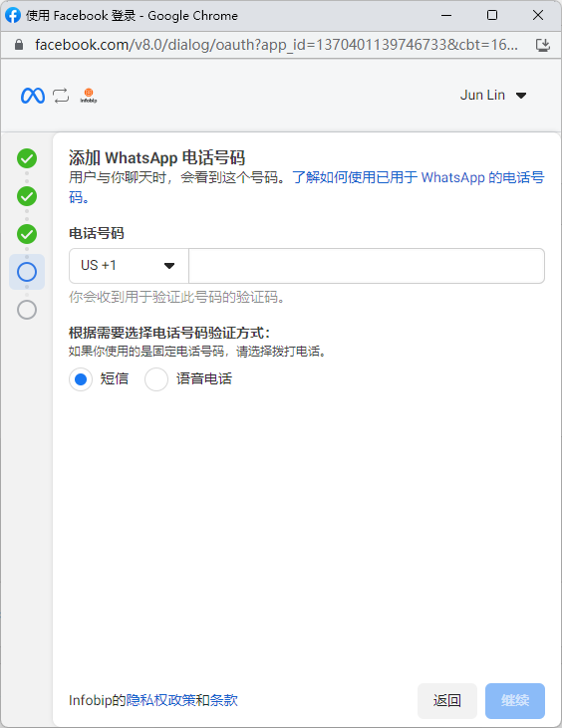Click the Infobip app logo

(89, 96)
